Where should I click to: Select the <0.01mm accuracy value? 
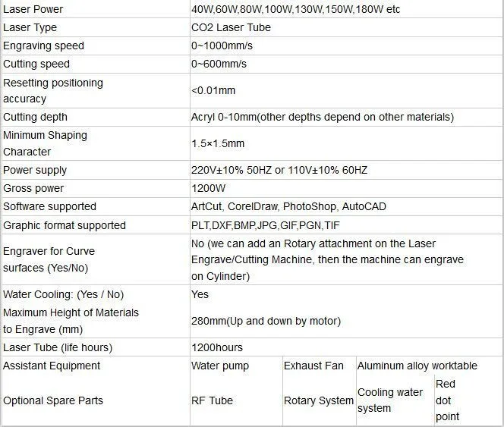pyautogui.click(x=213, y=90)
